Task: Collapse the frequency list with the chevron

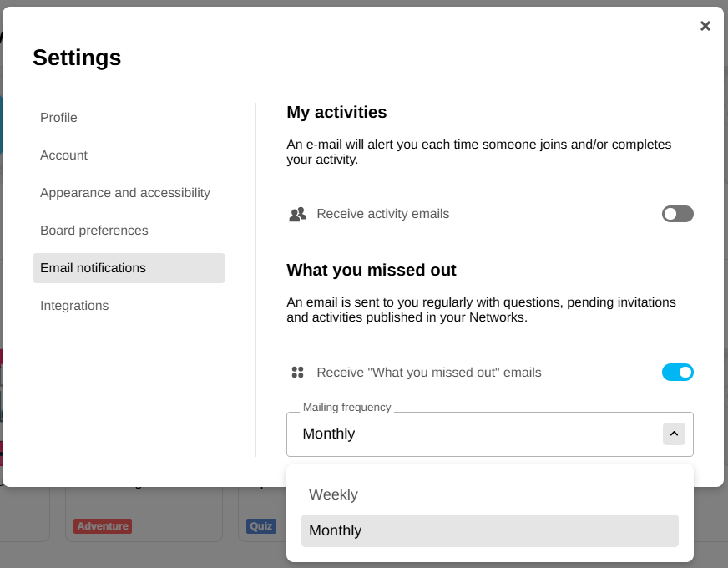Action: (674, 434)
